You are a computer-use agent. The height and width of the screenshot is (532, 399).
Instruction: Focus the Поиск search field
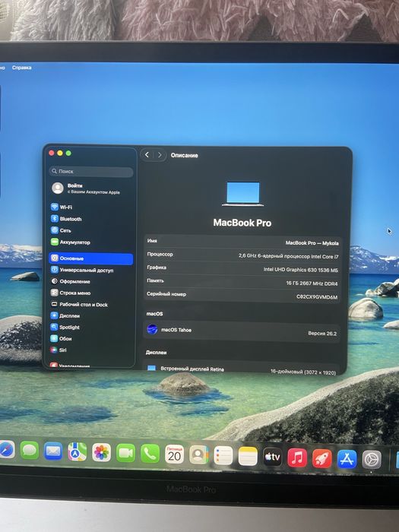pos(91,171)
